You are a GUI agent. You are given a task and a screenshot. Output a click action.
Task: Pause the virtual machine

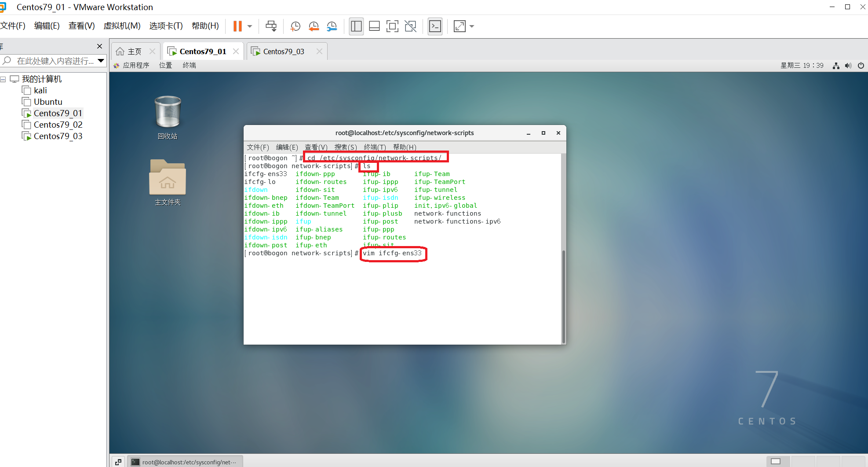coord(237,26)
